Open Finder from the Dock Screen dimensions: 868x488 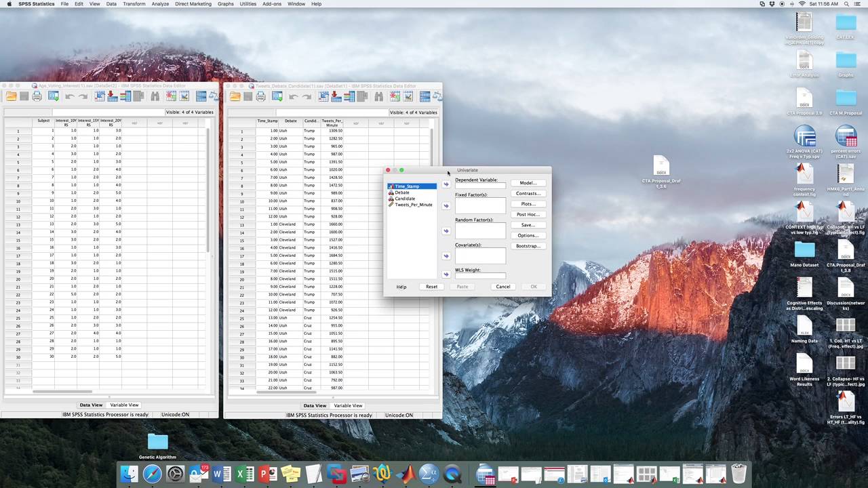point(130,474)
